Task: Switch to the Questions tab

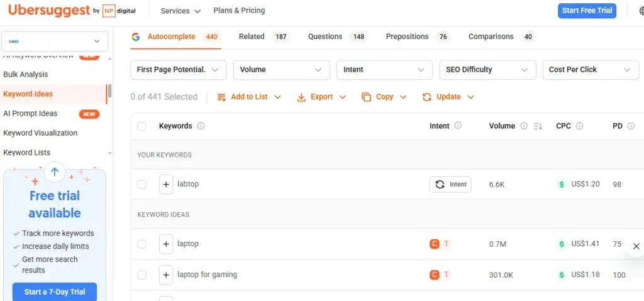Action: point(338,37)
